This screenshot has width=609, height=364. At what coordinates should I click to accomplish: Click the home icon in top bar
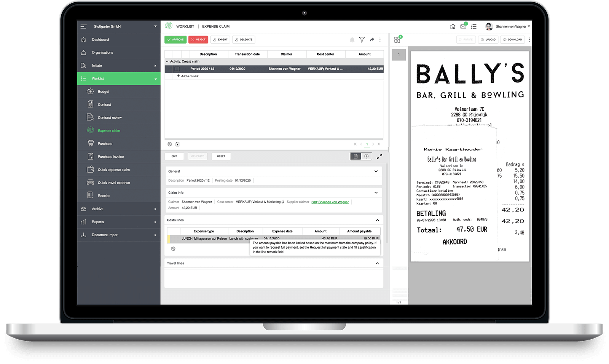pyautogui.click(x=453, y=27)
